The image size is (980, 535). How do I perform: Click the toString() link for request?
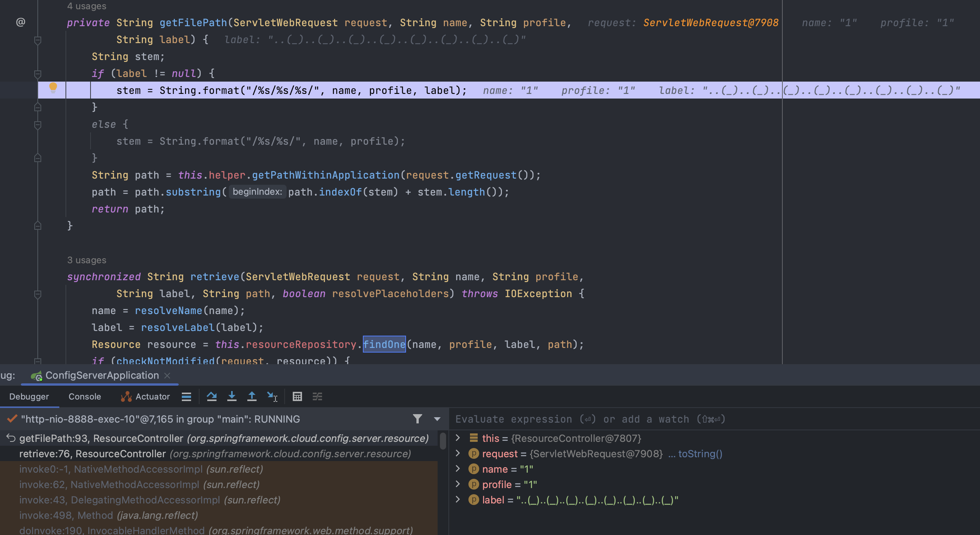(x=700, y=454)
